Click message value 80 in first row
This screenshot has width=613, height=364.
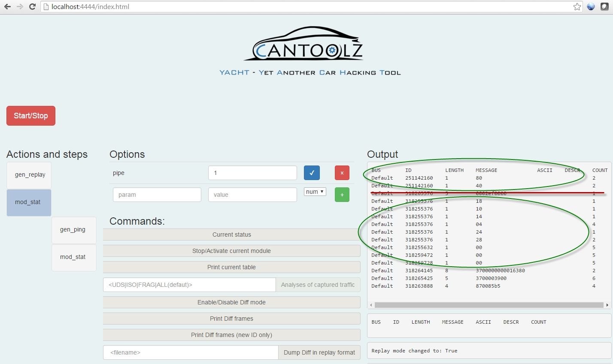point(479,178)
